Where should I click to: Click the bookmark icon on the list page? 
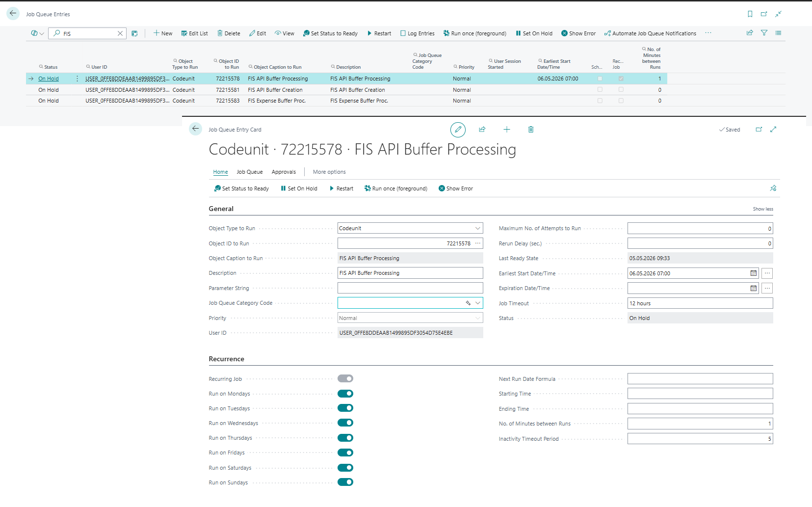click(x=750, y=14)
